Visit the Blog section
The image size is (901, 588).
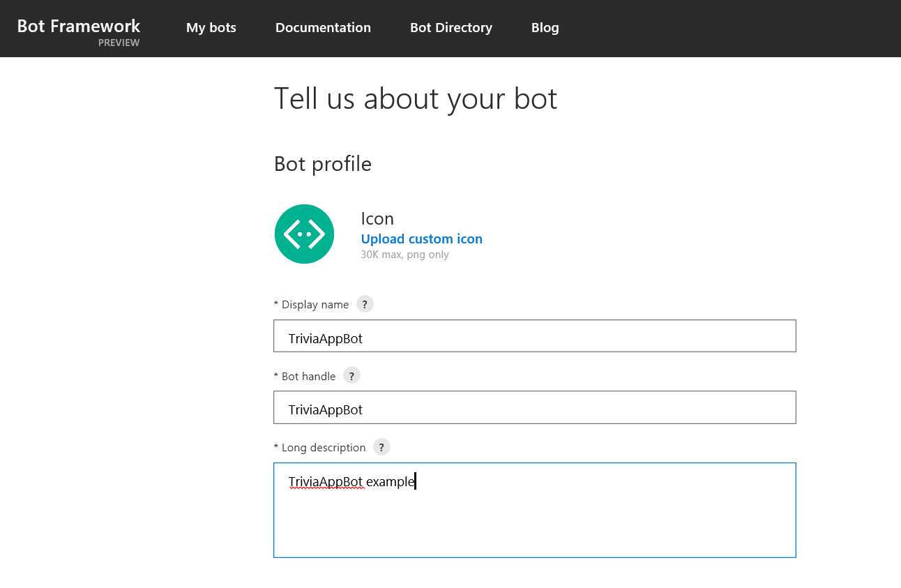point(545,28)
